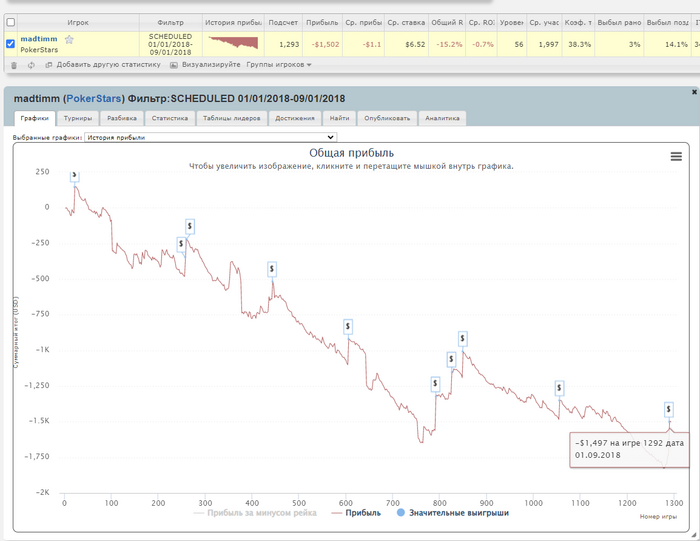Click the $ win marker near game 825
Screen dimensions: 700x541
(x=451, y=359)
